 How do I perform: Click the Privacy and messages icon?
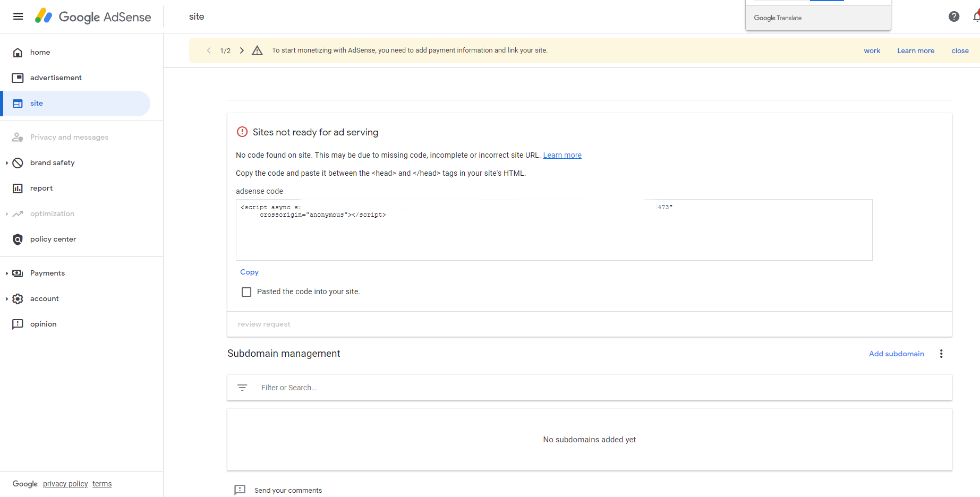click(18, 137)
